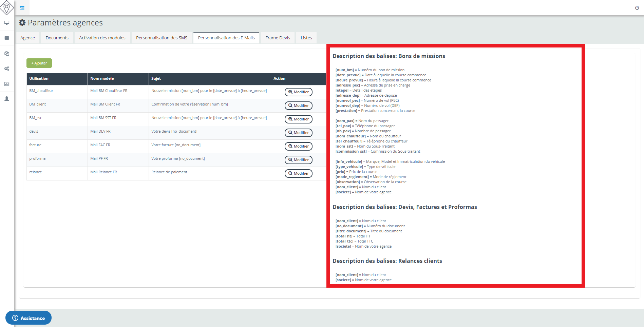Open the table grid icon in sidebar
The image size is (644, 327).
[7, 38]
